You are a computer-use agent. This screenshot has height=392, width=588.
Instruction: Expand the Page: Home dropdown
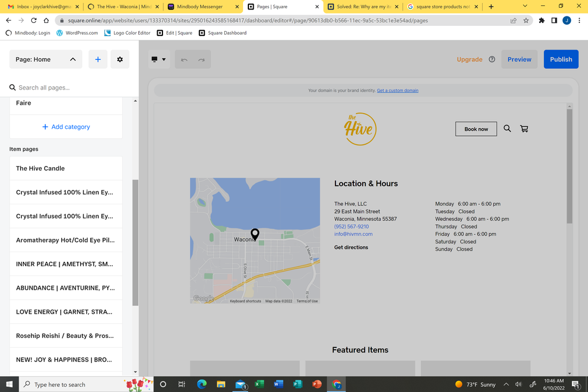46,59
